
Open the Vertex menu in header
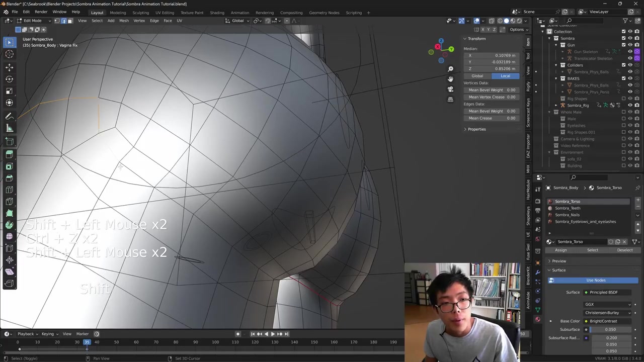tap(139, 21)
